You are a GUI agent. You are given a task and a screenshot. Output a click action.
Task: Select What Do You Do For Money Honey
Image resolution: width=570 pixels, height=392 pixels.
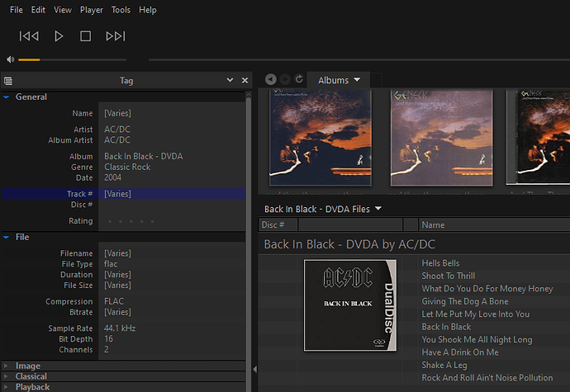tap(487, 289)
